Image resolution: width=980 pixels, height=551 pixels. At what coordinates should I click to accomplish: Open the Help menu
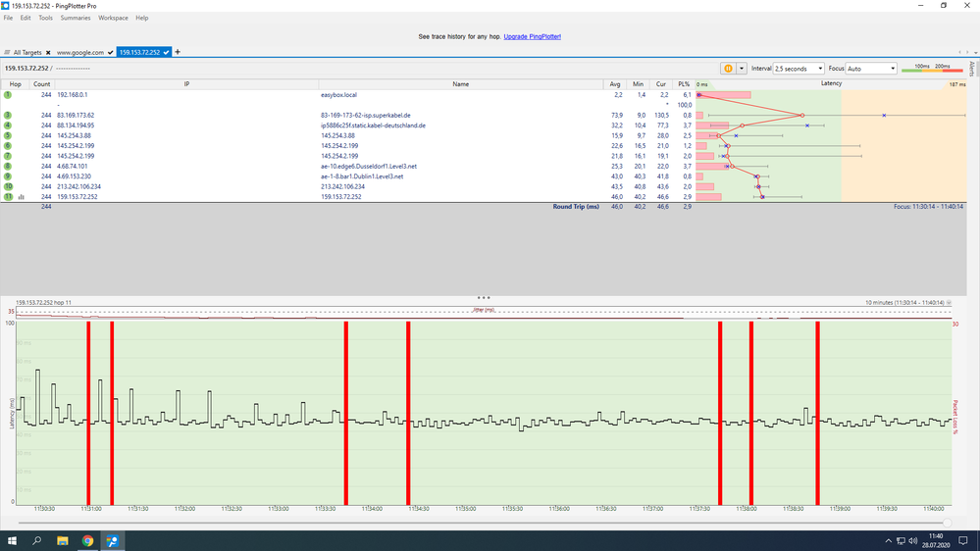[142, 18]
